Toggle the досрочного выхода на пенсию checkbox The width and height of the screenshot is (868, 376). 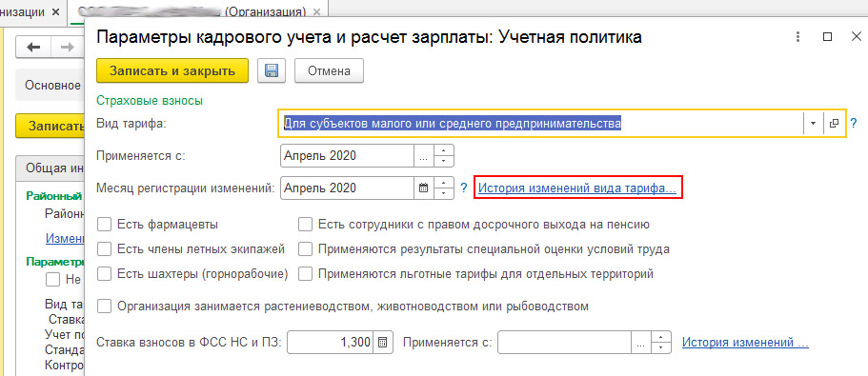coord(306,225)
